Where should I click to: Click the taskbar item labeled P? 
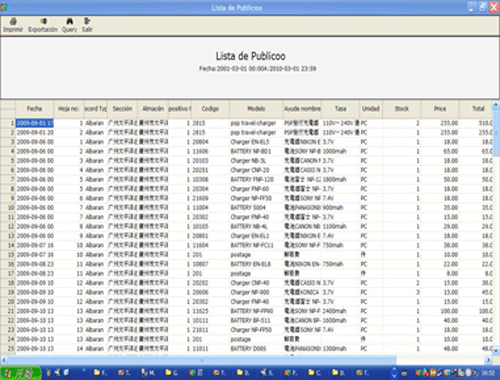[x=290, y=372]
